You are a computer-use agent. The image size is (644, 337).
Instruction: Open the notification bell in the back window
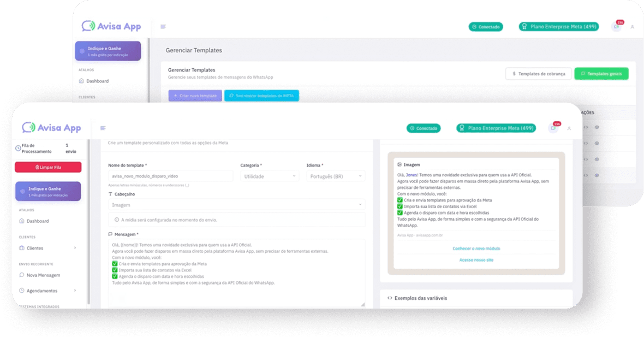[x=616, y=27]
